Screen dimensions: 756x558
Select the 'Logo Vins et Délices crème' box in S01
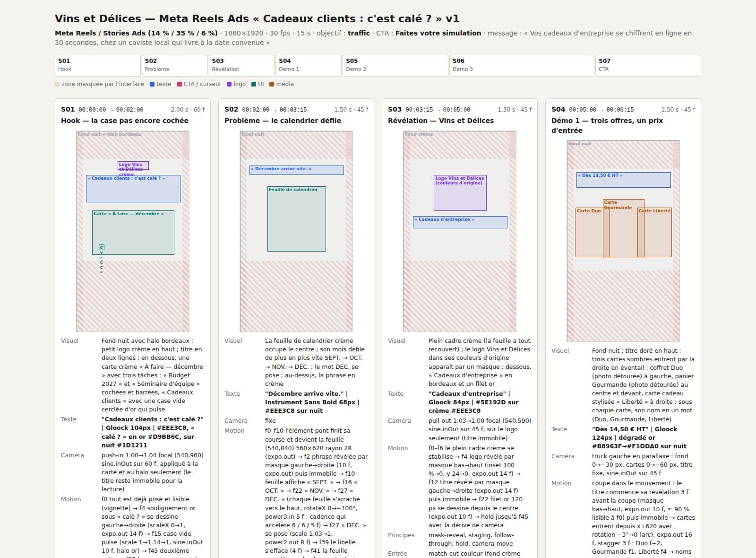[x=133, y=166]
